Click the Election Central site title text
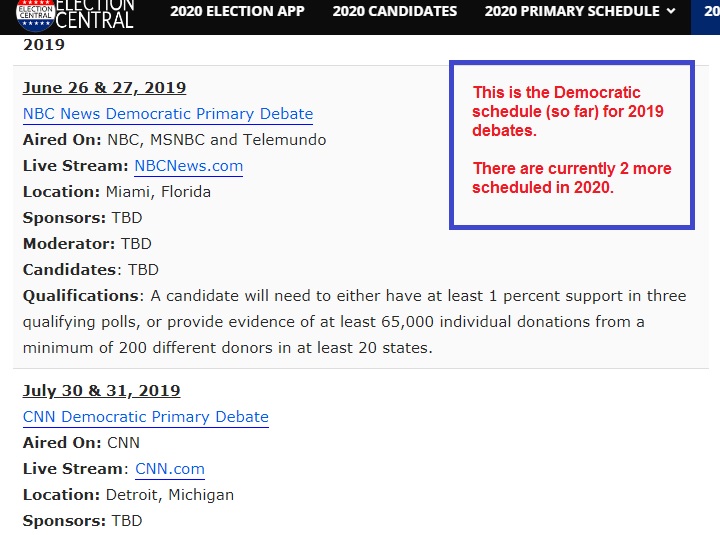The width and height of the screenshot is (720, 535). tap(95, 15)
